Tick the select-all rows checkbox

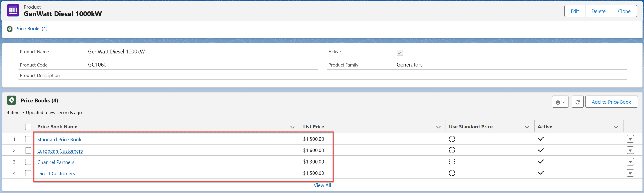click(28, 127)
